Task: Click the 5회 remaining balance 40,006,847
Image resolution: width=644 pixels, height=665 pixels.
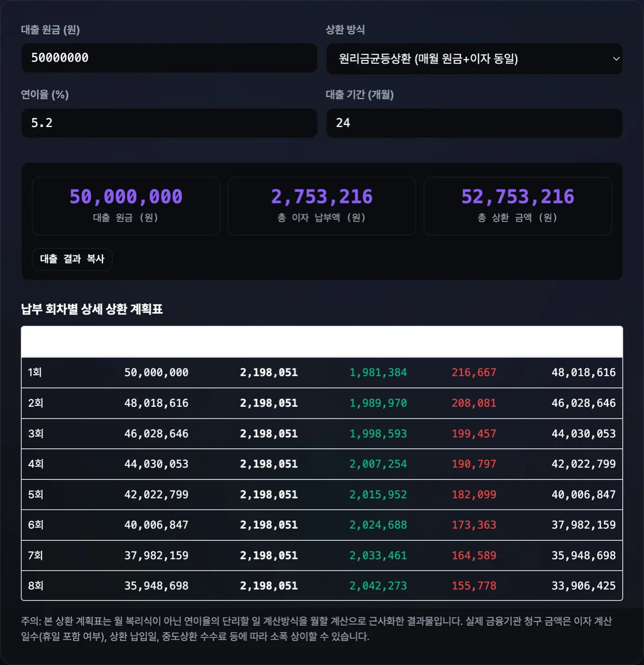Action: point(584,494)
